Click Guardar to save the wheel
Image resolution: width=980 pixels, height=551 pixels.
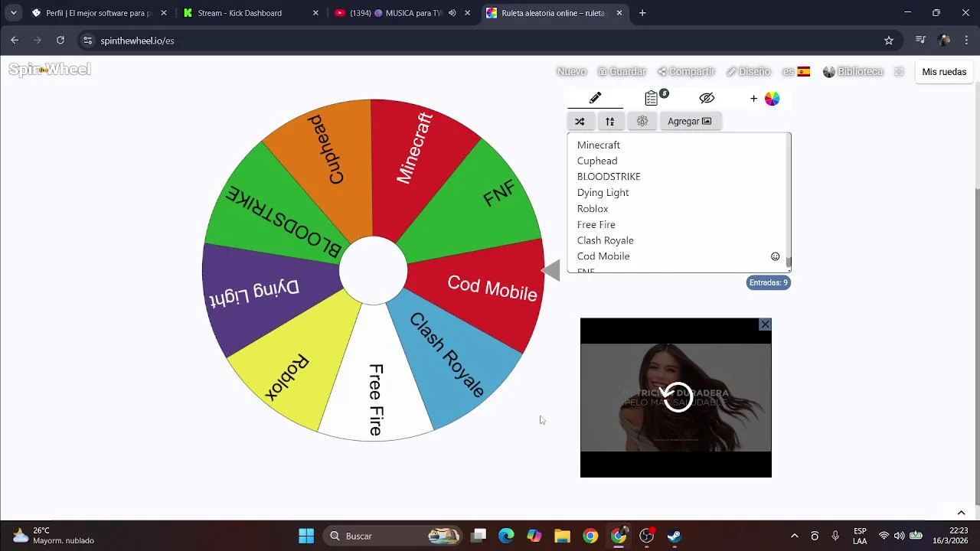pos(622,71)
